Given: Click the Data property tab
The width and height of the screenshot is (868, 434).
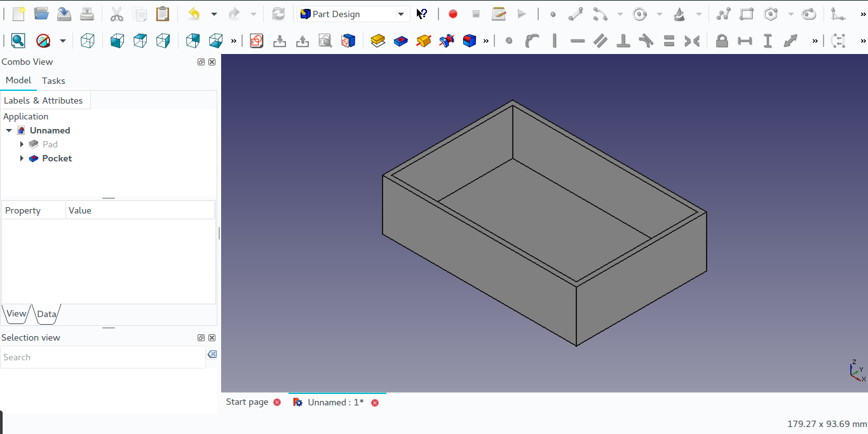Looking at the screenshot, I should point(46,314).
